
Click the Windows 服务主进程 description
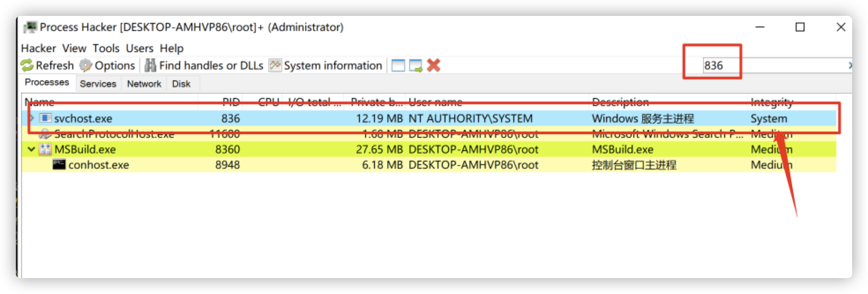(x=643, y=118)
